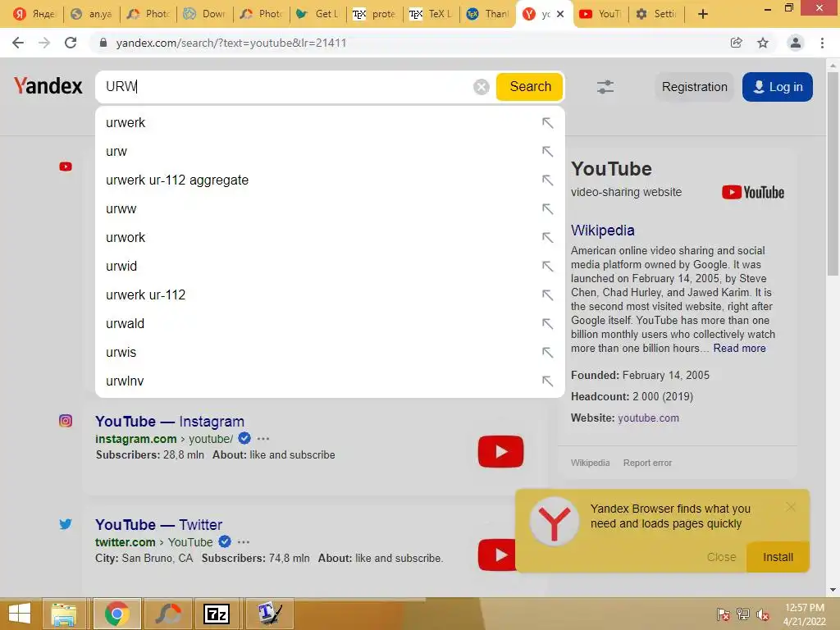This screenshot has height=630, width=840.
Task: Open the Wikipedia heading link
Action: 603,231
